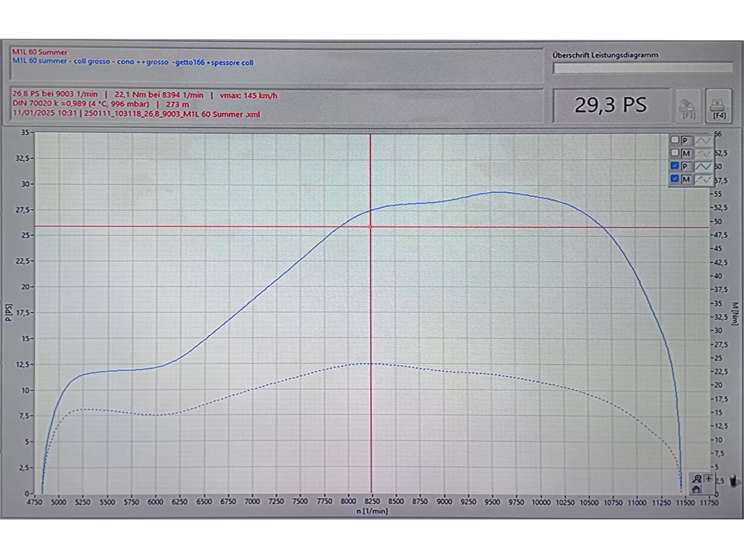Click the solid blue line sample of checked P
Viewport: 744px width, 560px height.
703,166
